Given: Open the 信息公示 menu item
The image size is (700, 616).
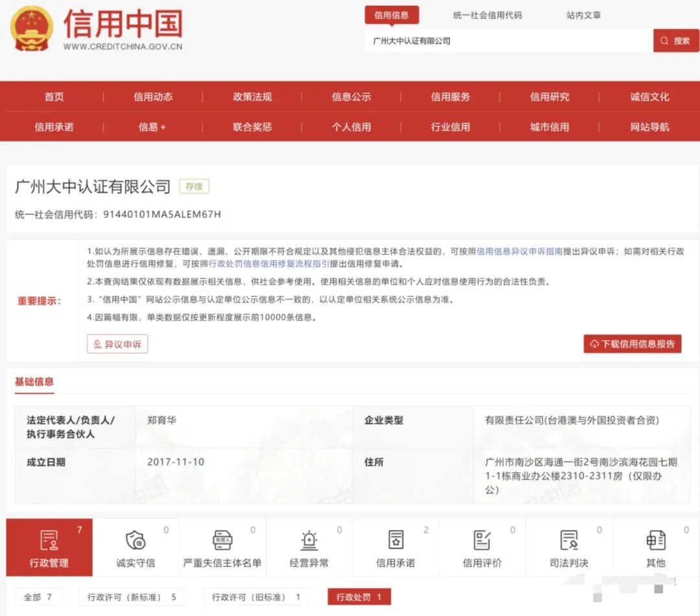Looking at the screenshot, I should click(x=351, y=96).
